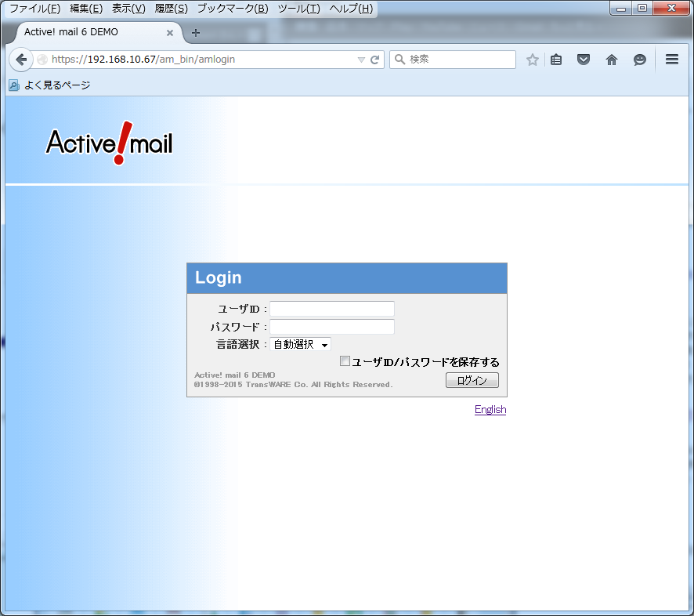Open 表示 menu
The image size is (694, 616).
(x=128, y=9)
